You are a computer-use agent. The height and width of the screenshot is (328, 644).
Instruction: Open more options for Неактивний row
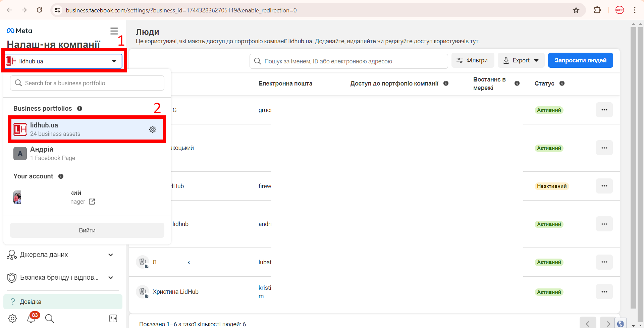point(604,186)
